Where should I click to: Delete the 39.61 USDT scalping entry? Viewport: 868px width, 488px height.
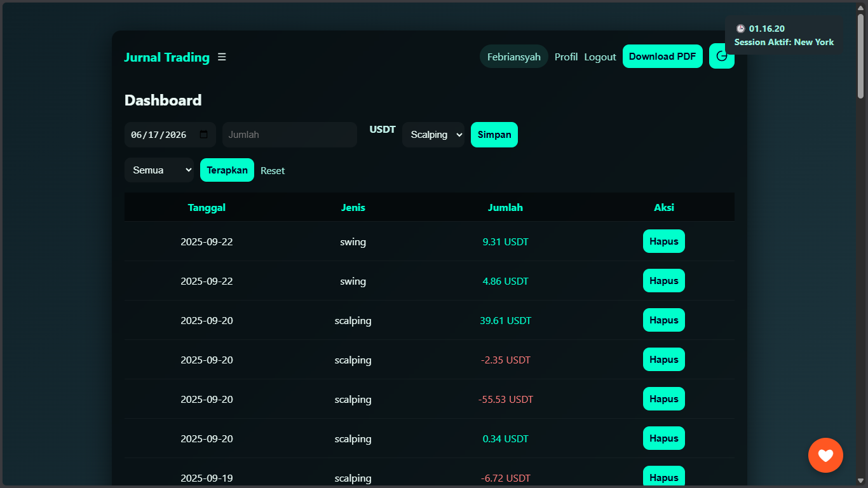click(x=664, y=320)
